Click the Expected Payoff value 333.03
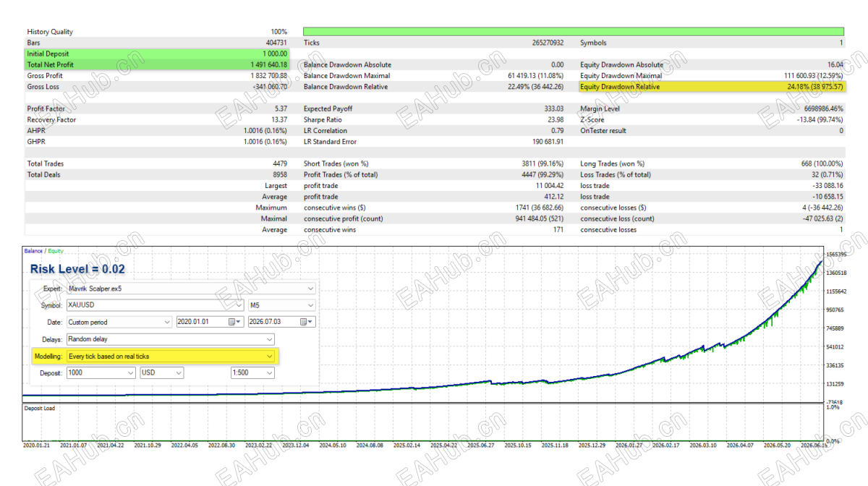868x486 pixels. click(554, 108)
